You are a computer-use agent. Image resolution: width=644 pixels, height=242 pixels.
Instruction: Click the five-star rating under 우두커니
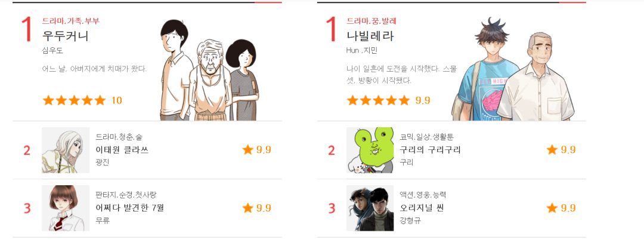pos(75,100)
